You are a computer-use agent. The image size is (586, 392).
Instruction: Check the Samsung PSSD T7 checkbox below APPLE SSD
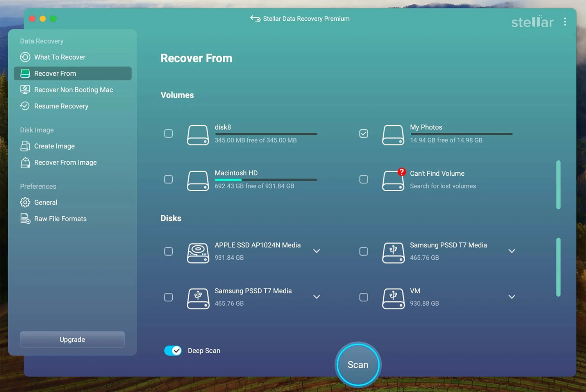168,297
